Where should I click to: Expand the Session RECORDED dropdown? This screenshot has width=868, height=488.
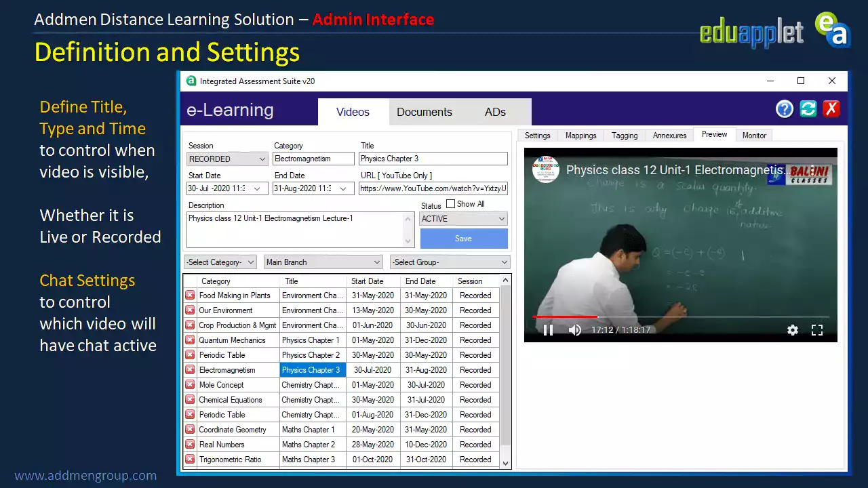click(x=262, y=159)
